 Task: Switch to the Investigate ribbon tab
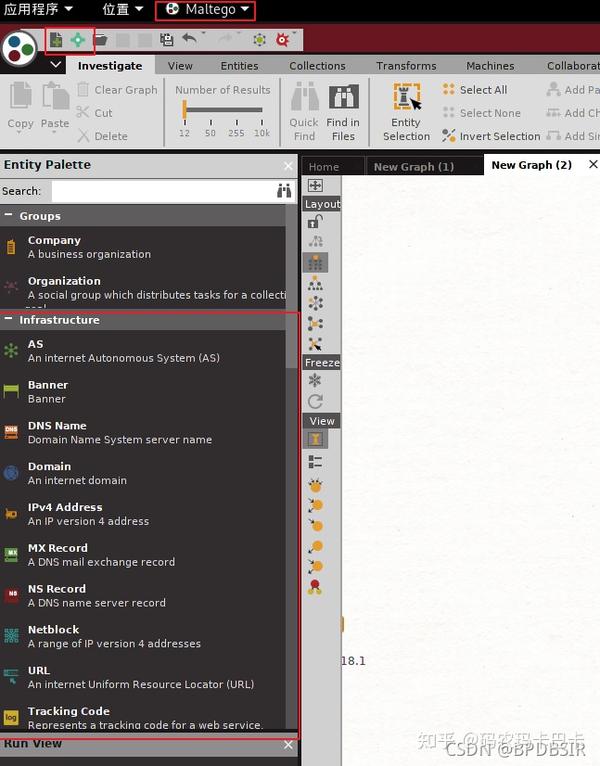click(110, 65)
